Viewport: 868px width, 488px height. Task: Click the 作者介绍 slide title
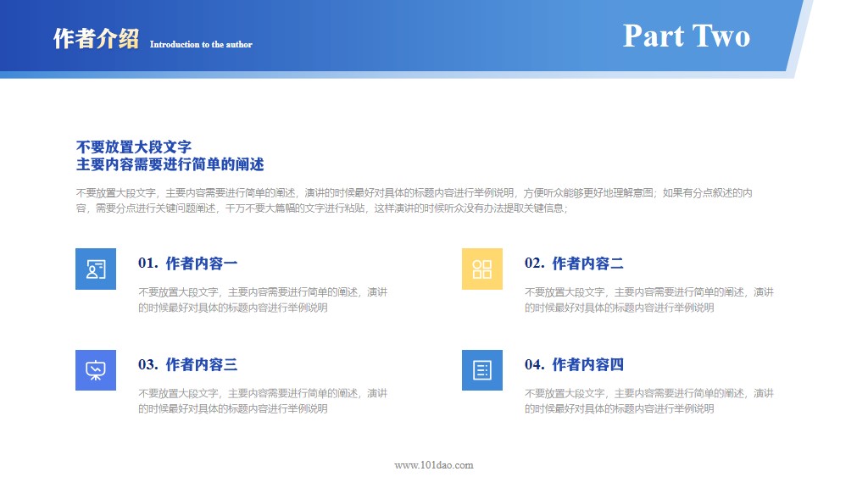point(93,37)
